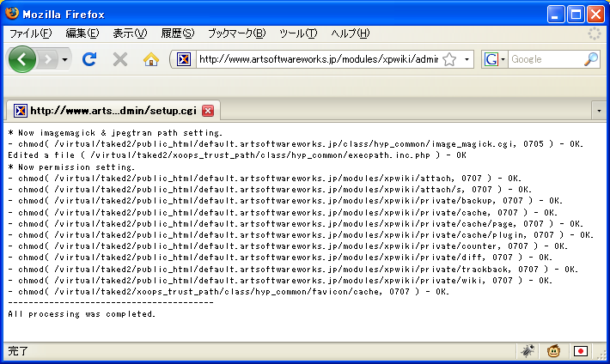The width and height of the screenshot is (610, 364).
Task: Go to the Home page
Action: tap(151, 59)
